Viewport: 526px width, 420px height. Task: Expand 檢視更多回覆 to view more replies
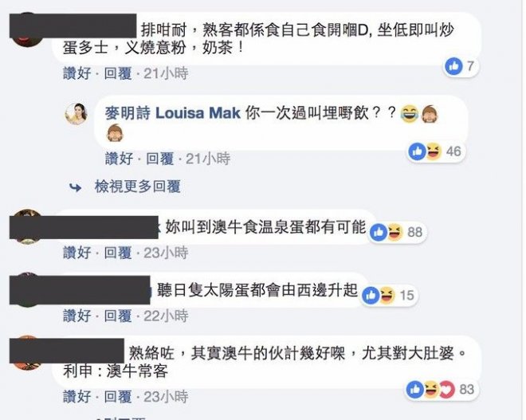(x=138, y=186)
